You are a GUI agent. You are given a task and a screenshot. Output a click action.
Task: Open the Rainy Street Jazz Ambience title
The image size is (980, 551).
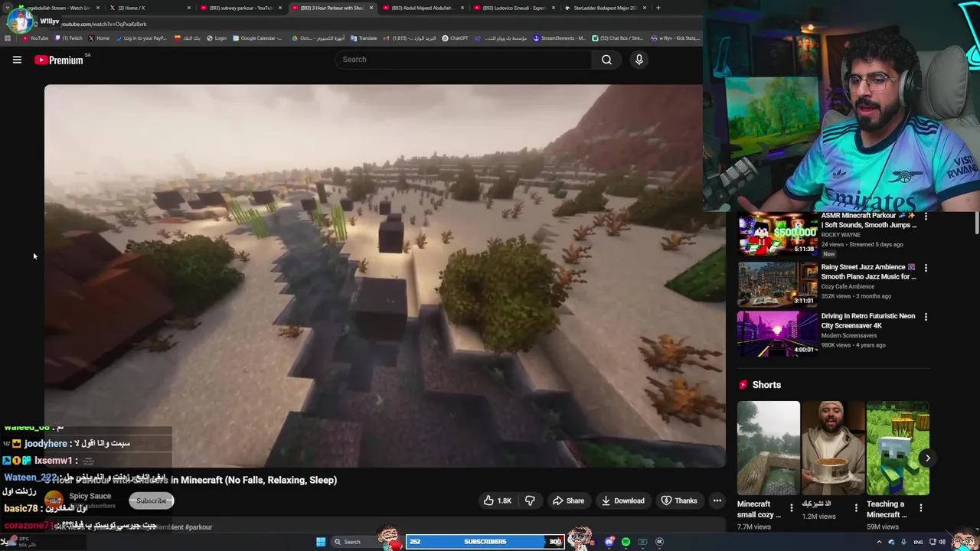pos(868,272)
